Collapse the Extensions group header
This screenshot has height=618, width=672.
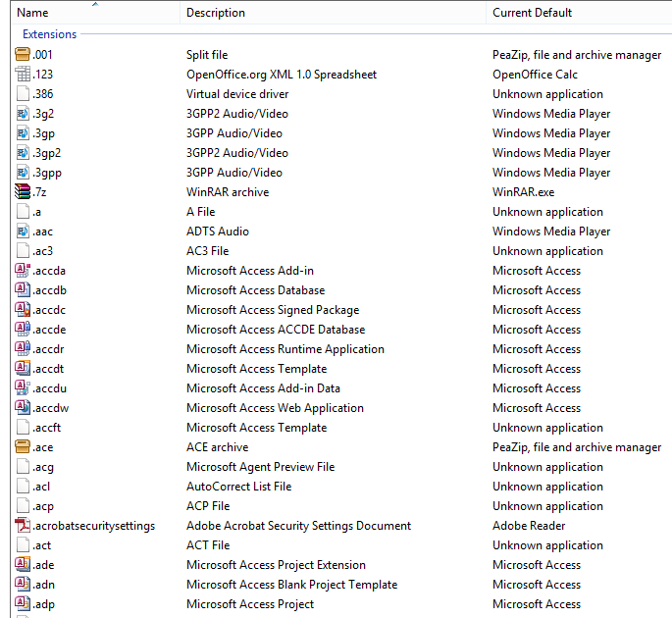[x=49, y=34]
